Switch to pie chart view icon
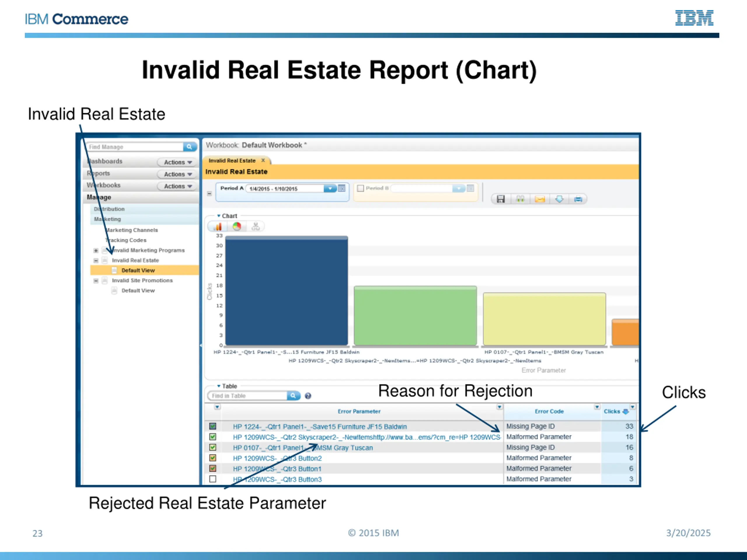 click(237, 226)
